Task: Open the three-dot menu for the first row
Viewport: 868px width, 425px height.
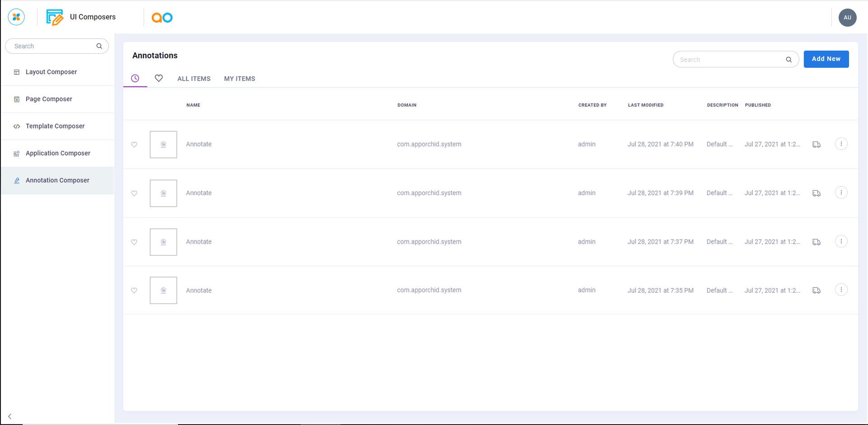Action: pyautogui.click(x=841, y=144)
